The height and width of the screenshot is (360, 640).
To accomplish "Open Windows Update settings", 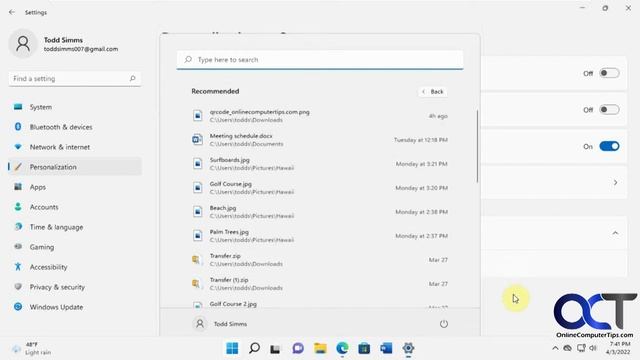I will [x=75, y=307].
